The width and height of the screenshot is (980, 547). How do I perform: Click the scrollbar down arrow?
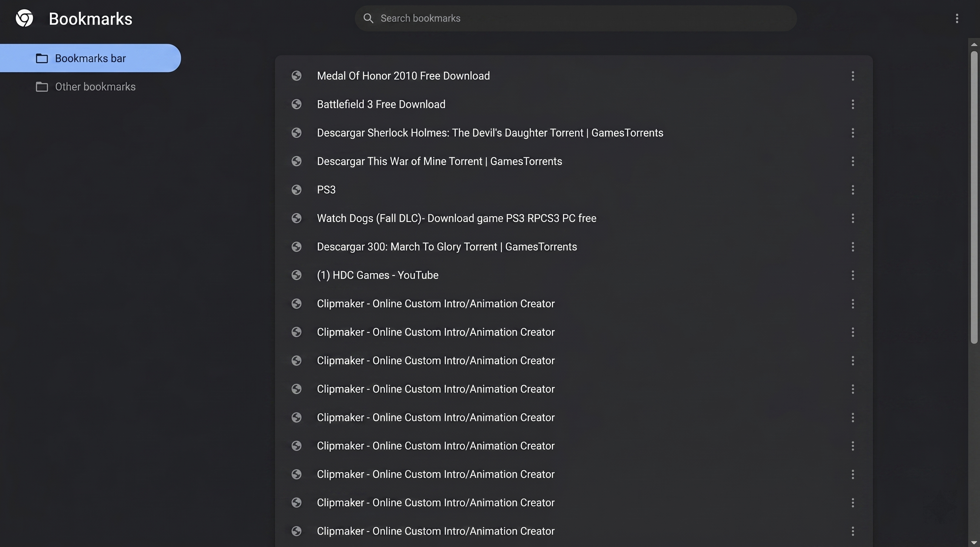coord(974,542)
